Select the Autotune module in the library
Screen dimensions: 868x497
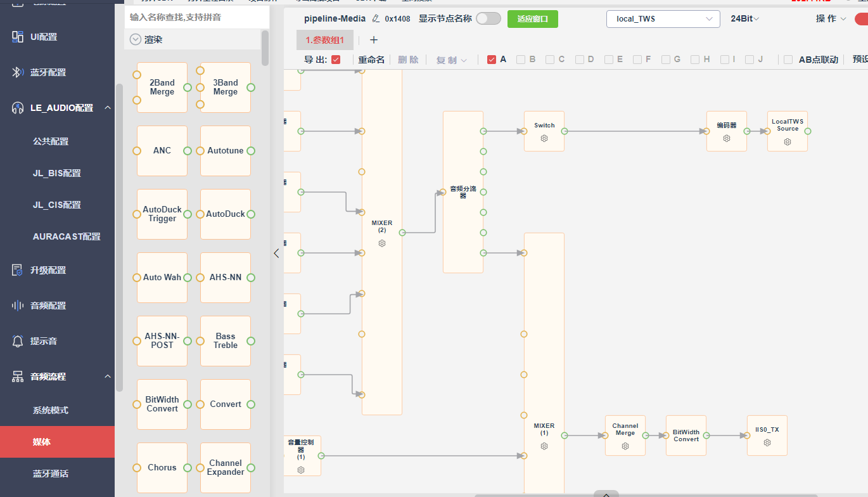coord(226,151)
